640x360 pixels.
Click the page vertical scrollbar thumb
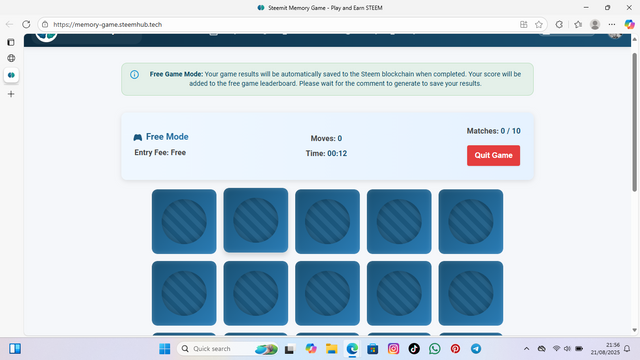[634, 122]
